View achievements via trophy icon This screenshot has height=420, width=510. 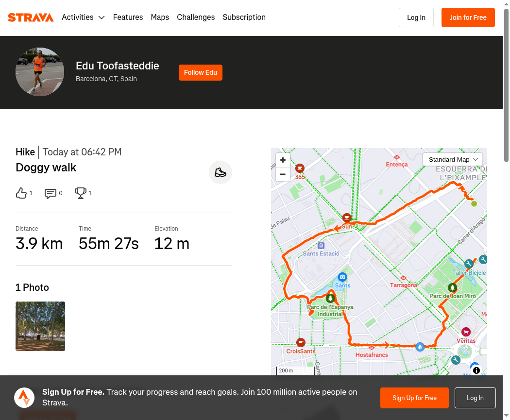tap(80, 193)
